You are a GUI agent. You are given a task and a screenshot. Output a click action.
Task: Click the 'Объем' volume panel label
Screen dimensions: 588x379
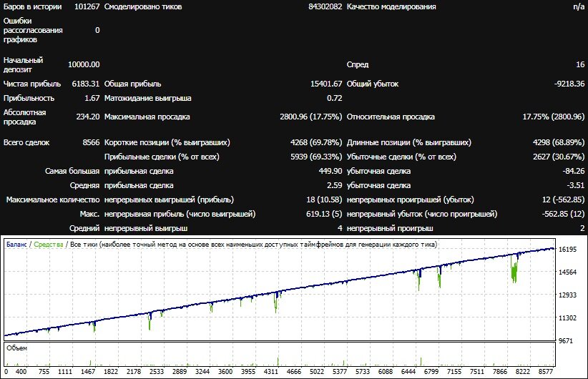17,348
